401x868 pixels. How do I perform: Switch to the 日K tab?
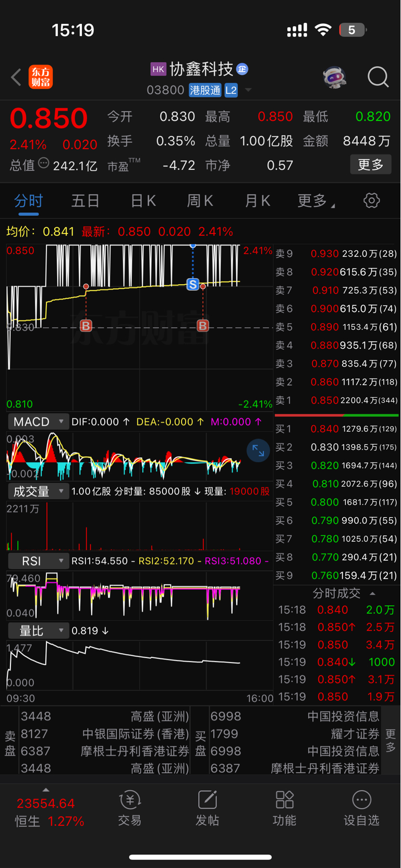143,201
